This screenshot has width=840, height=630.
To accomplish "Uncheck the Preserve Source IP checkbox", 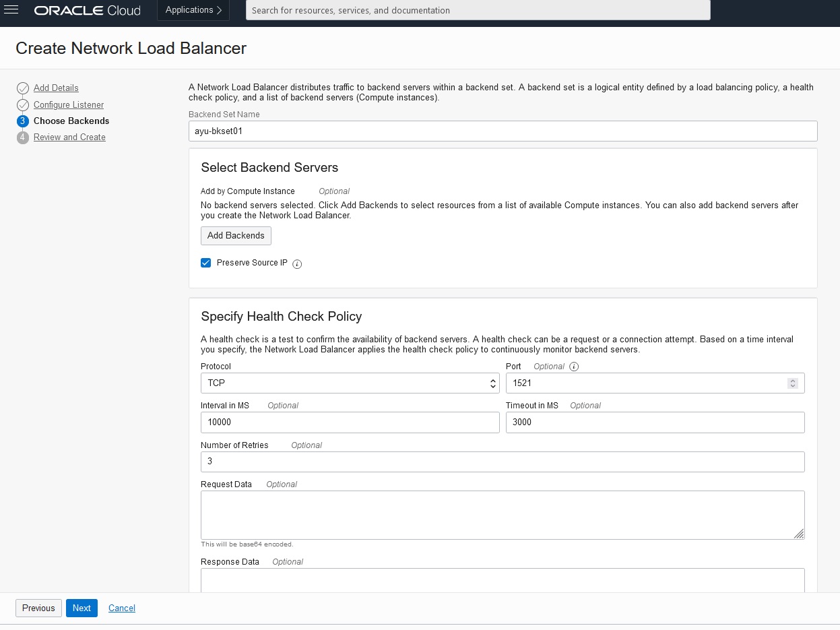I will pyautogui.click(x=206, y=263).
